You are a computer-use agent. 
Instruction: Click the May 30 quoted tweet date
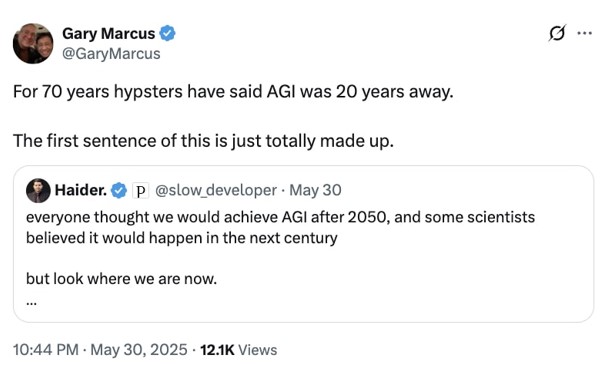click(x=316, y=190)
